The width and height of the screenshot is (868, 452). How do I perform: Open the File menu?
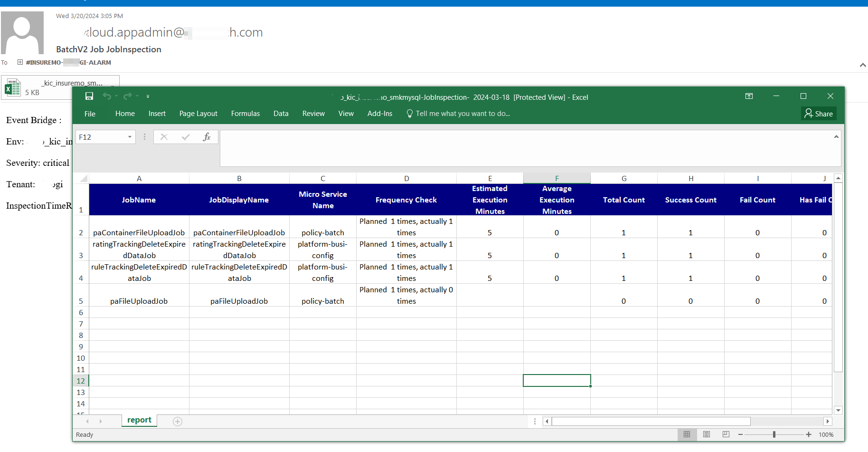point(90,114)
